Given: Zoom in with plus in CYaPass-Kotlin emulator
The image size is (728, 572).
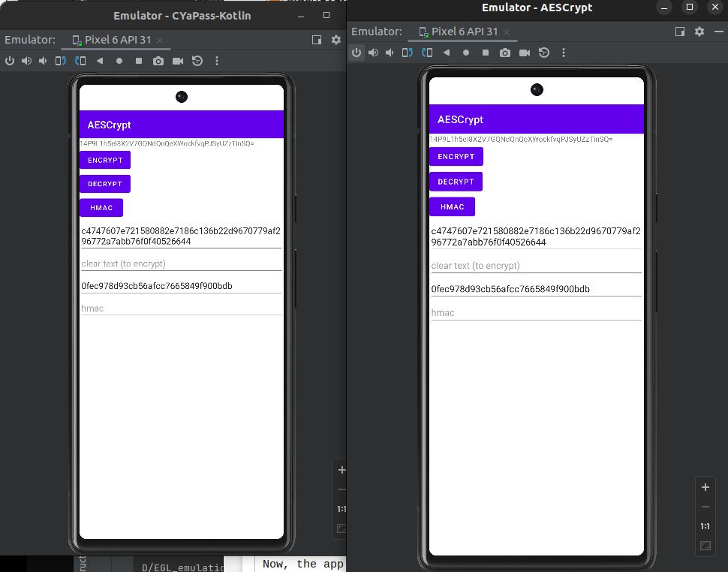Looking at the screenshot, I should pos(341,470).
